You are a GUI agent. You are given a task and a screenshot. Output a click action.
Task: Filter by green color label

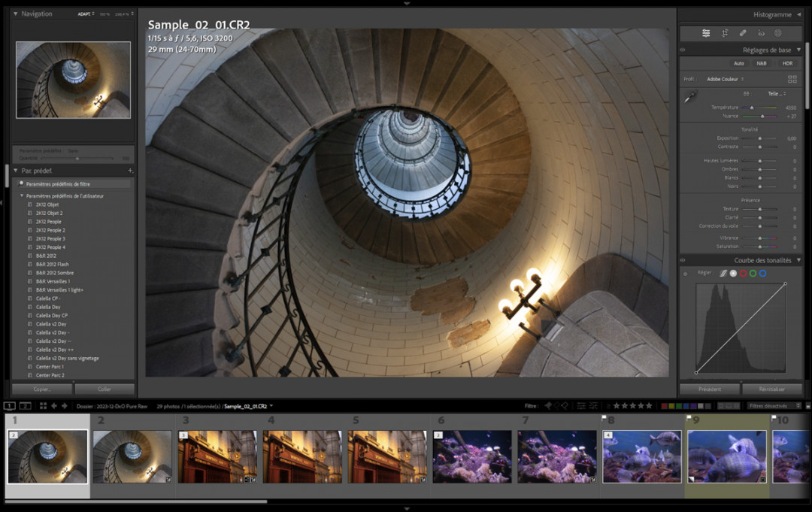click(679, 406)
